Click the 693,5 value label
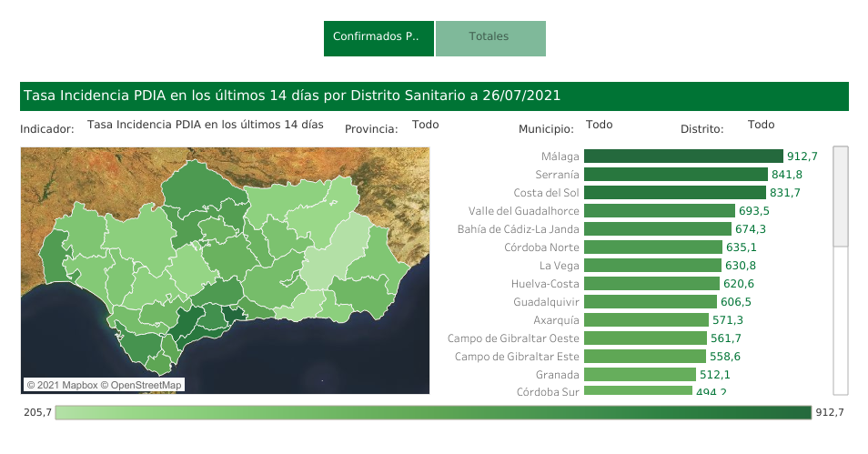The height and width of the screenshot is (454, 868). (x=754, y=211)
